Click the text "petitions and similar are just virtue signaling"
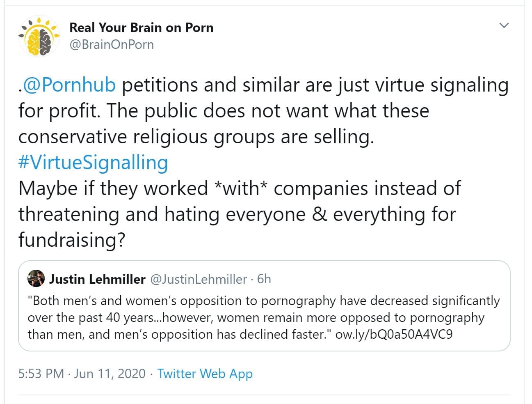 315,85
